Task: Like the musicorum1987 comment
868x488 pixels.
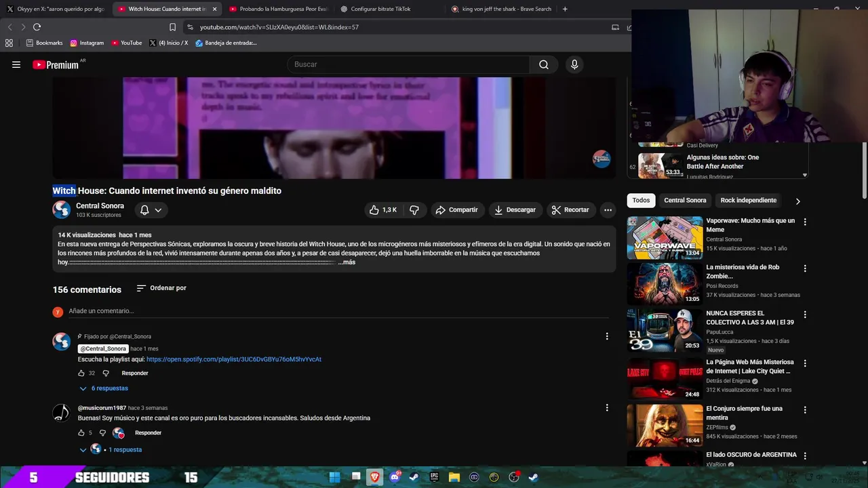Action: (81, 432)
